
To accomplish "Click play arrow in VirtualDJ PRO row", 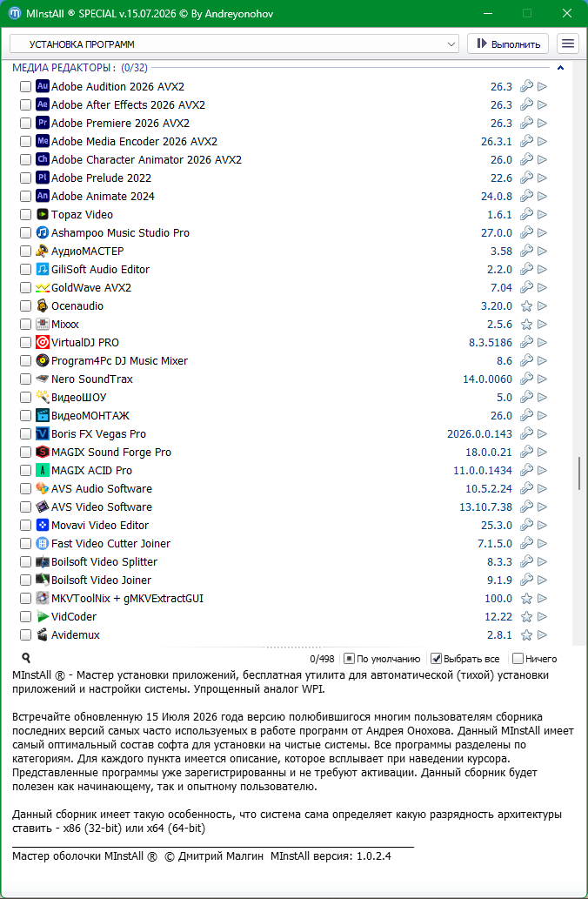I will point(542,342).
